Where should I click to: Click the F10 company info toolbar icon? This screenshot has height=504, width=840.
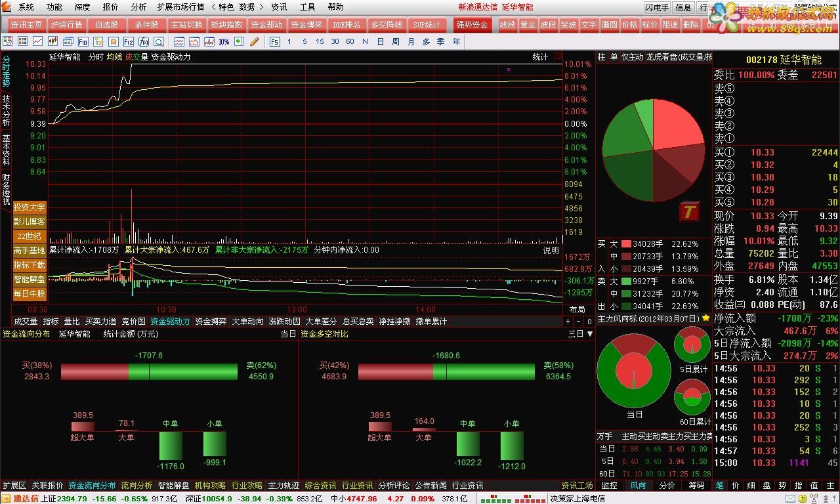coord(83,41)
